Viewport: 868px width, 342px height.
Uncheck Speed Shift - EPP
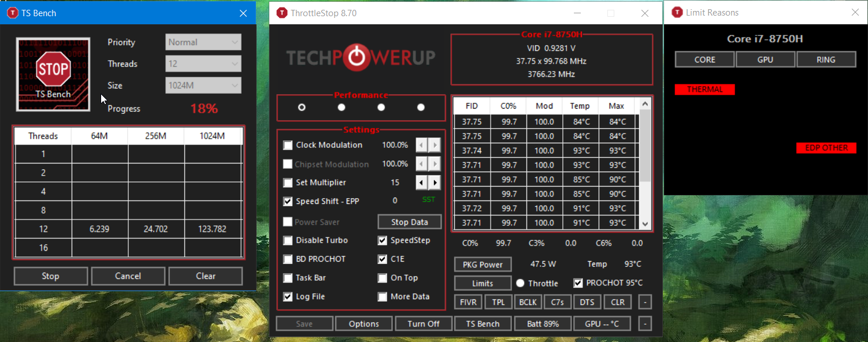[x=288, y=202]
